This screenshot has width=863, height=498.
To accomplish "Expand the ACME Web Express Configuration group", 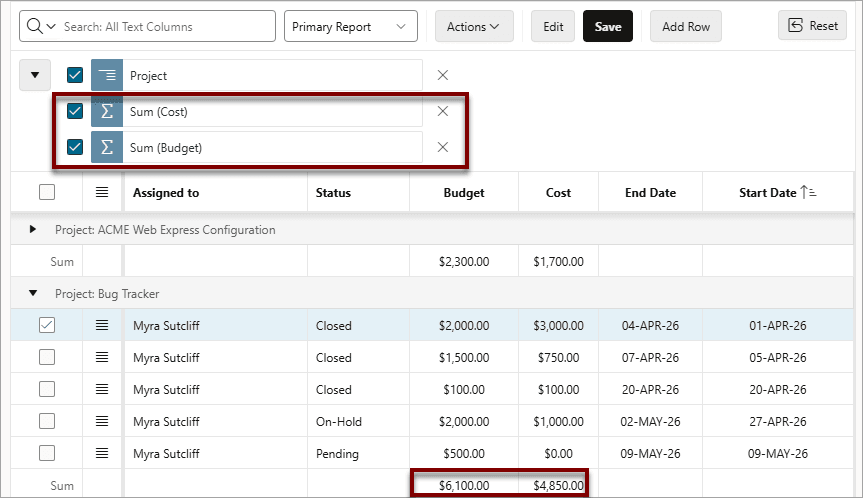I will 32,229.
